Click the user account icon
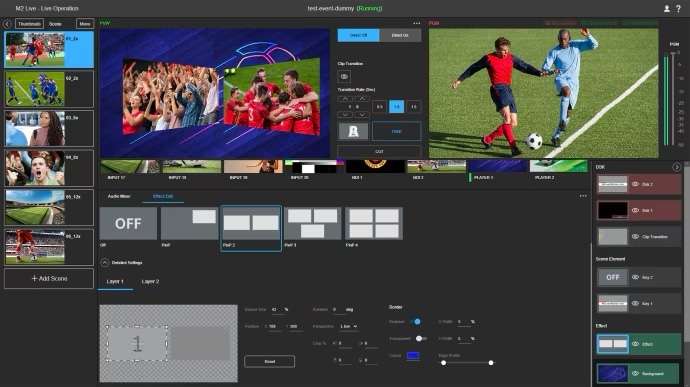The image size is (690, 387). [x=667, y=8]
